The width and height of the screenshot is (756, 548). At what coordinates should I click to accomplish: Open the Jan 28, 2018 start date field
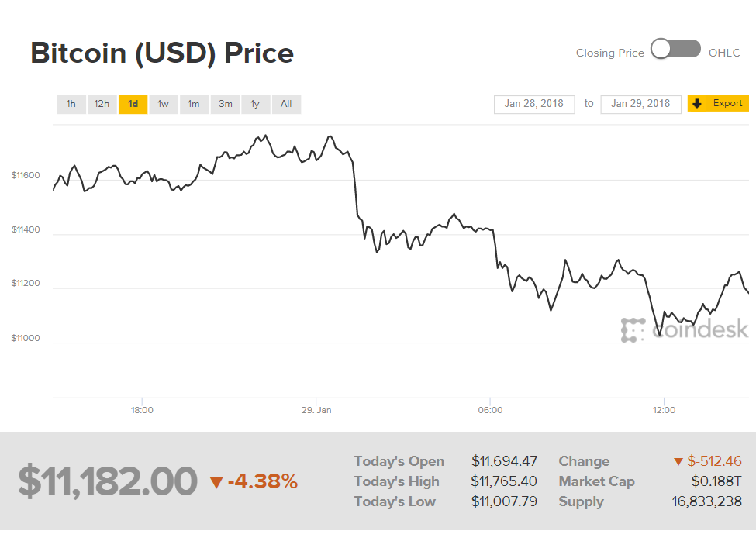coord(534,104)
